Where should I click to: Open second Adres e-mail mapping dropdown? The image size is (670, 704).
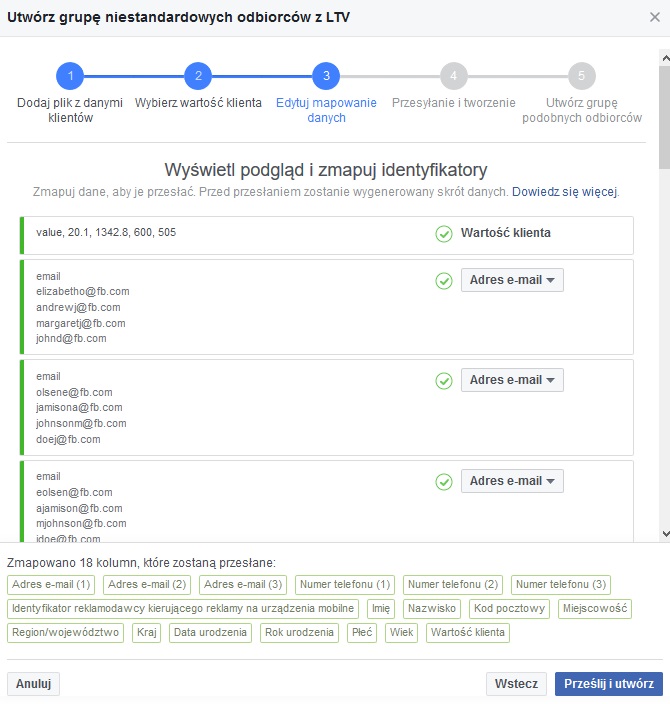(512, 380)
